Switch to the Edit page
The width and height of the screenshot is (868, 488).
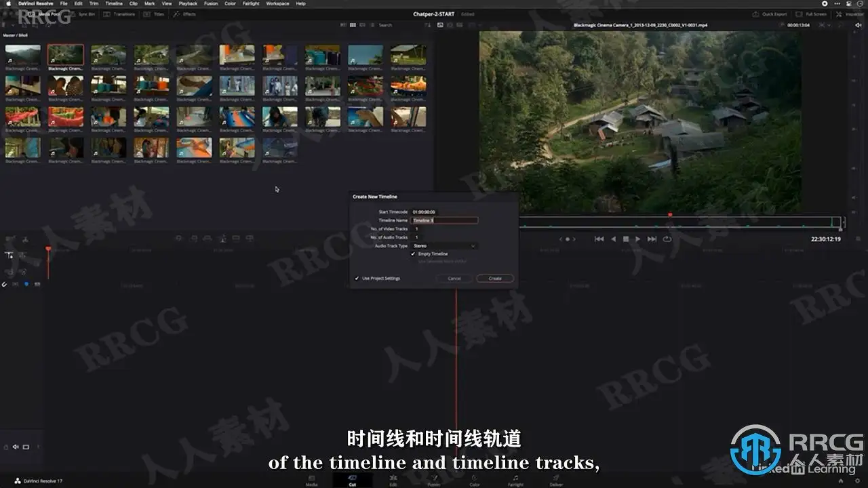point(393,481)
